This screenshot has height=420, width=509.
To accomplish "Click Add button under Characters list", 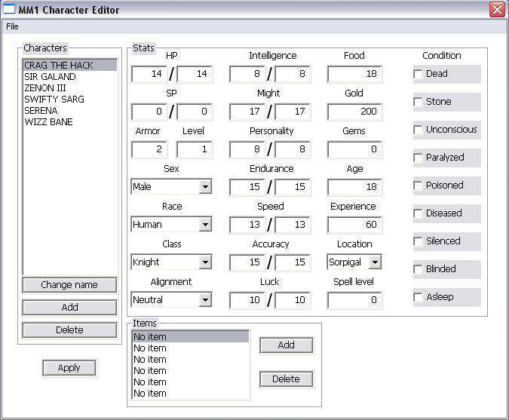I will click(69, 308).
